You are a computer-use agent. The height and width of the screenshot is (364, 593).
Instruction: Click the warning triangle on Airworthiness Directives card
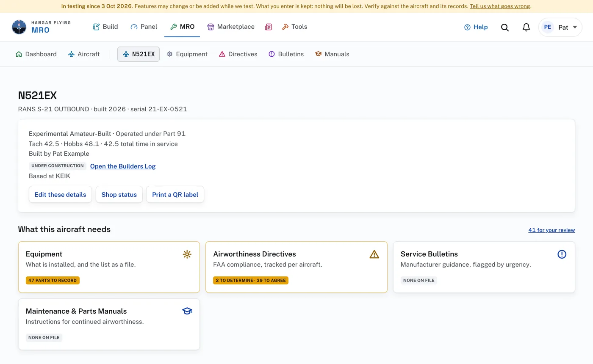click(x=374, y=254)
